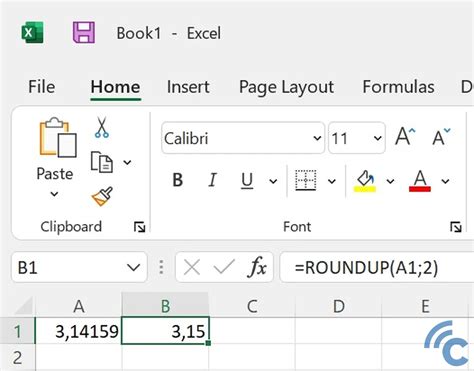The width and height of the screenshot is (474, 371).
Task: Toggle Bold formatting
Action: pyautogui.click(x=178, y=180)
